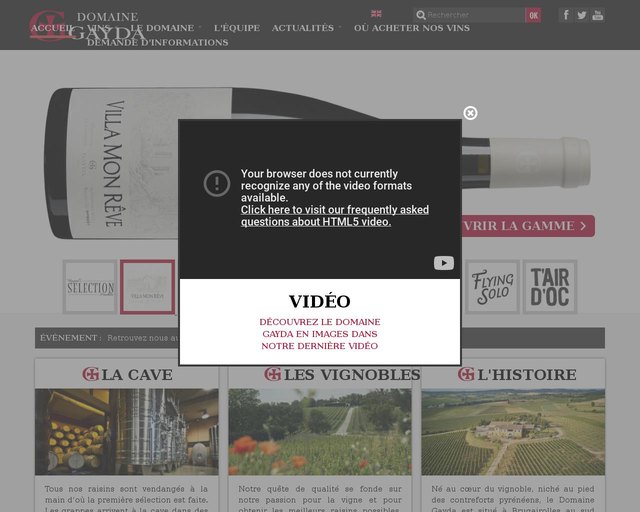
Task: Click the La Cave heading
Action: (137, 374)
